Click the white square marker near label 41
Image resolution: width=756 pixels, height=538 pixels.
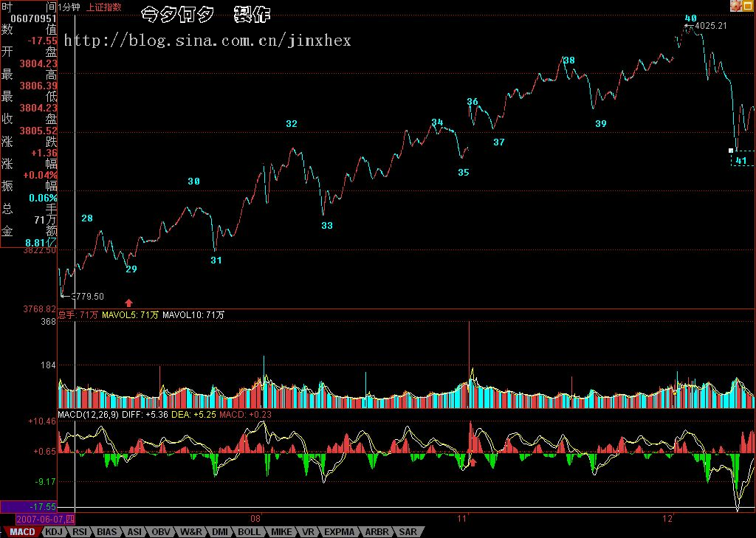[x=731, y=151]
